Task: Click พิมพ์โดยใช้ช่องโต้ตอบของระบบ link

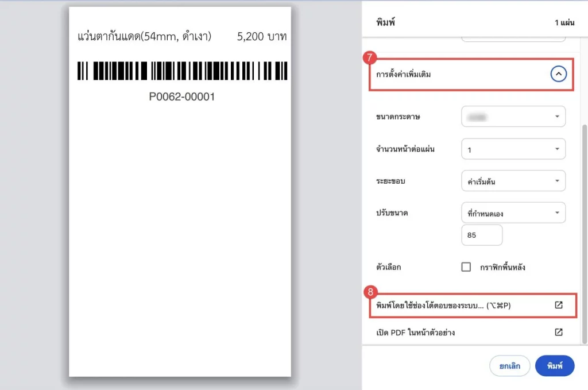Action: (x=443, y=305)
